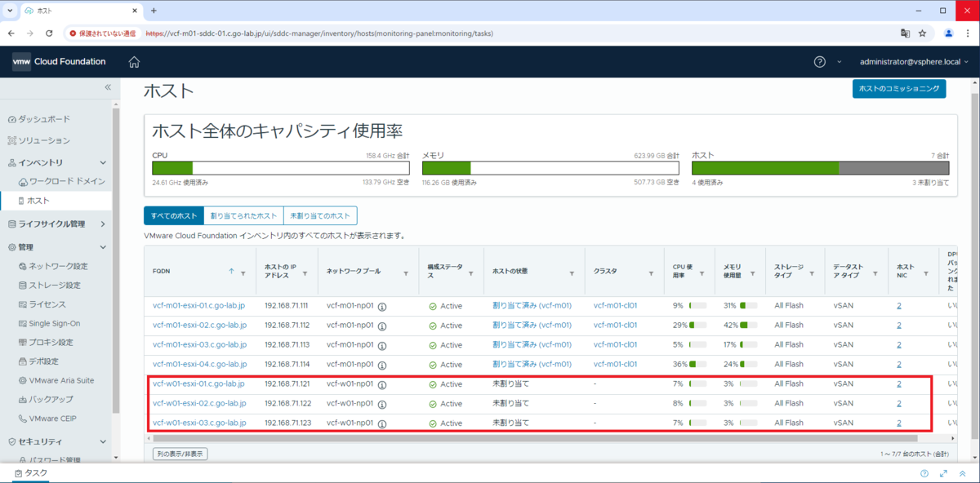Expand the help menu chevron

click(839, 62)
